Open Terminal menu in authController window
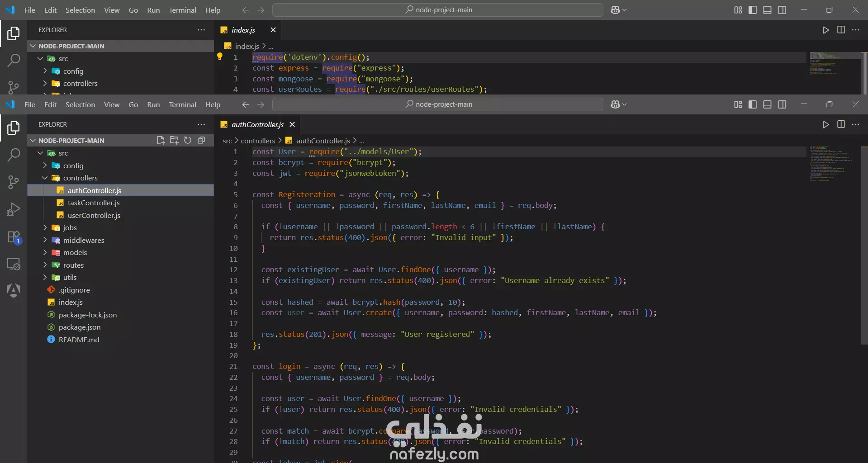The height and width of the screenshot is (463, 868). tap(182, 104)
